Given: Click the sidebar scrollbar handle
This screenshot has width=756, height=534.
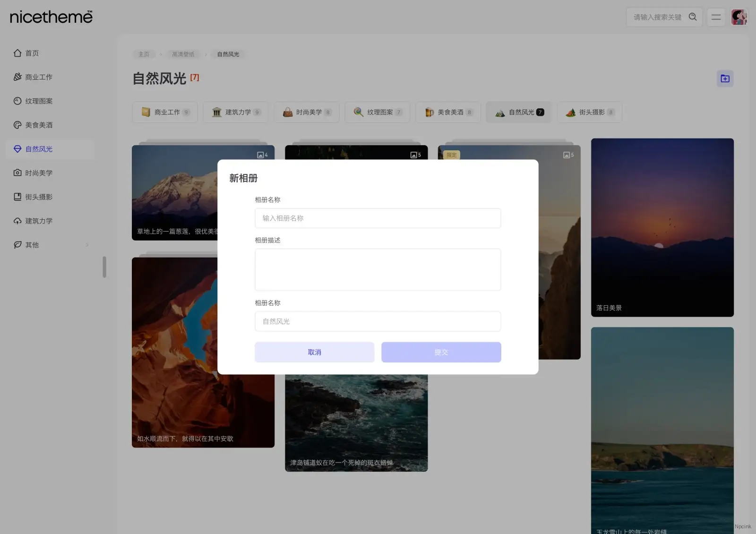Looking at the screenshot, I should click(104, 267).
